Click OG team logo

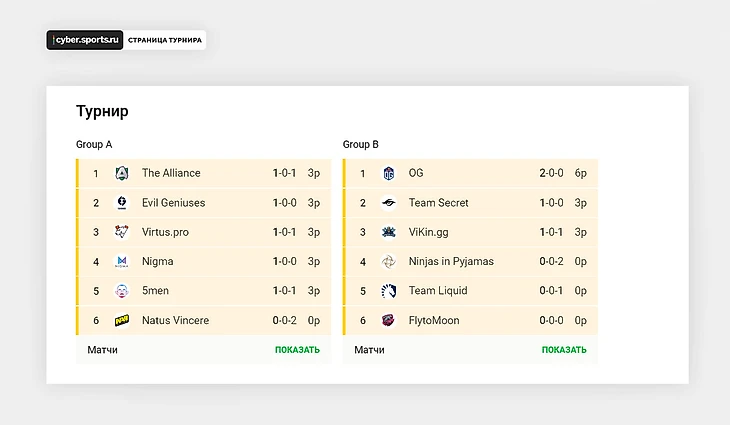[388, 173]
